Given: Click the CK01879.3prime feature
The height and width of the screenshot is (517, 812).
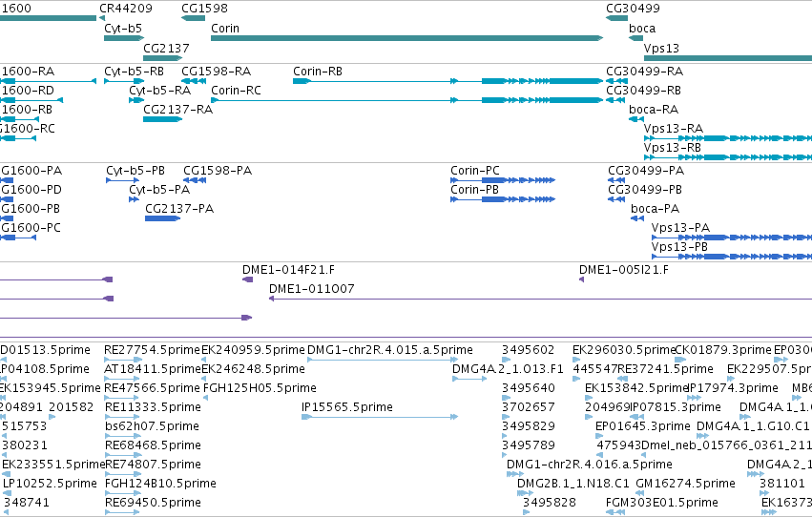Looking at the screenshot, I should 680,360.
